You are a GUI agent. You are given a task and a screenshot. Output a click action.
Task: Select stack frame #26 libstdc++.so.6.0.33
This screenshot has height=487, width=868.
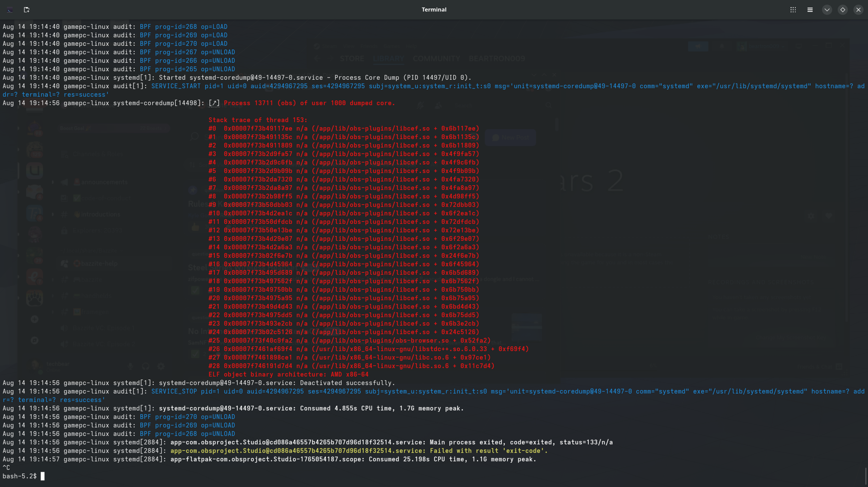[368, 349]
